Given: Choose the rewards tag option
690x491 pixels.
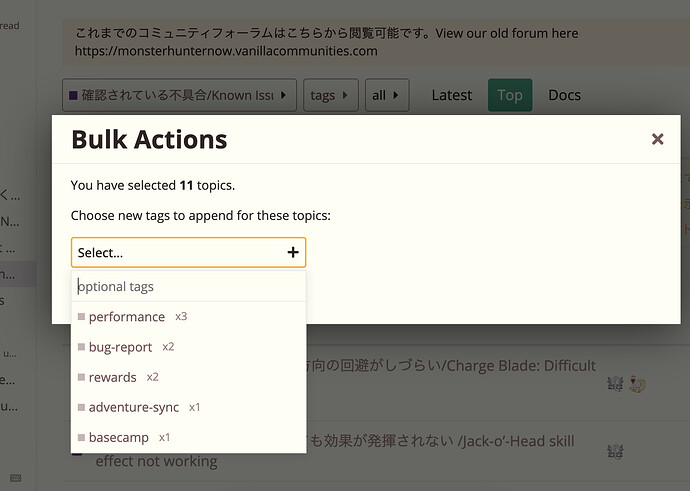Looking at the screenshot, I should pyautogui.click(x=188, y=377).
